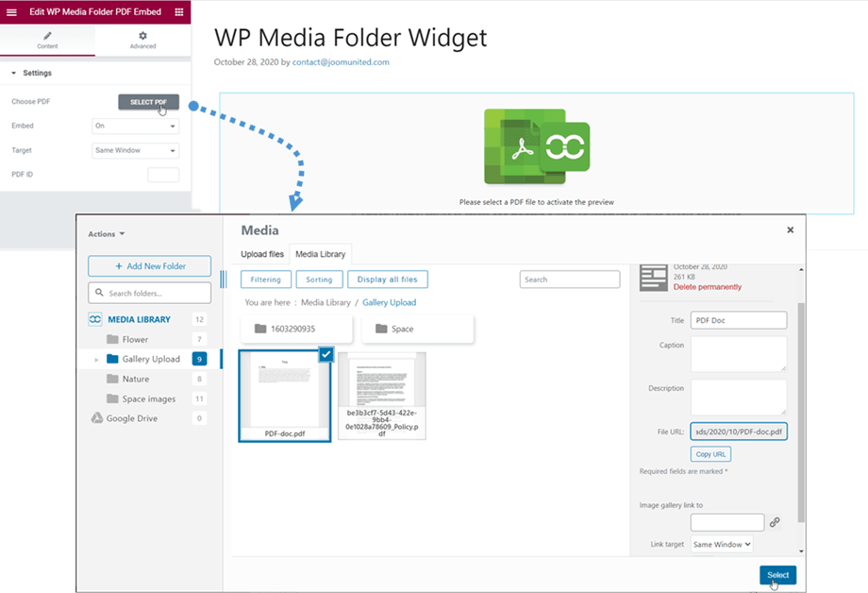Switch to the Upload files tab
The image size is (868, 593).
[x=262, y=254]
